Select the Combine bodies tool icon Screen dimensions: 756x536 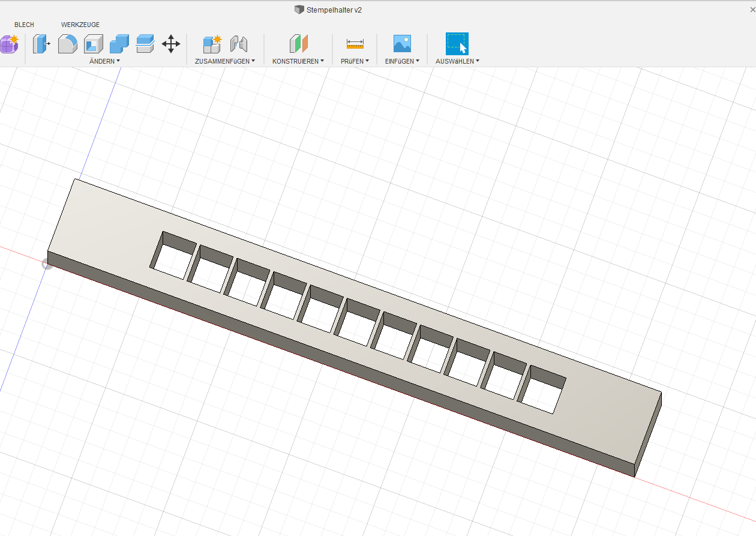pyautogui.click(x=119, y=44)
